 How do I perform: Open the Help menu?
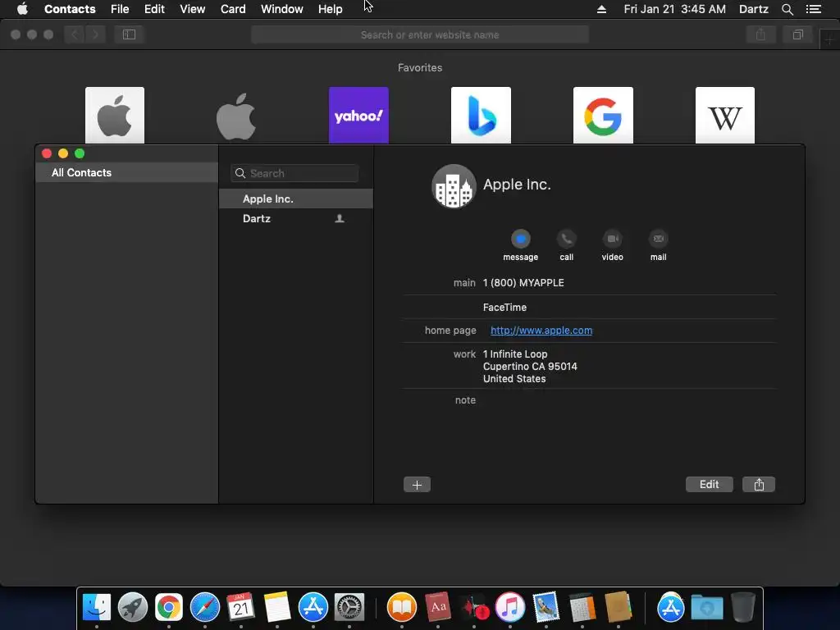[330, 9]
